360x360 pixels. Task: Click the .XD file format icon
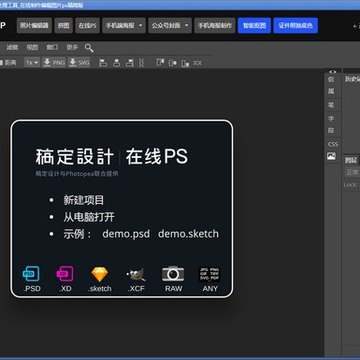coord(65,274)
